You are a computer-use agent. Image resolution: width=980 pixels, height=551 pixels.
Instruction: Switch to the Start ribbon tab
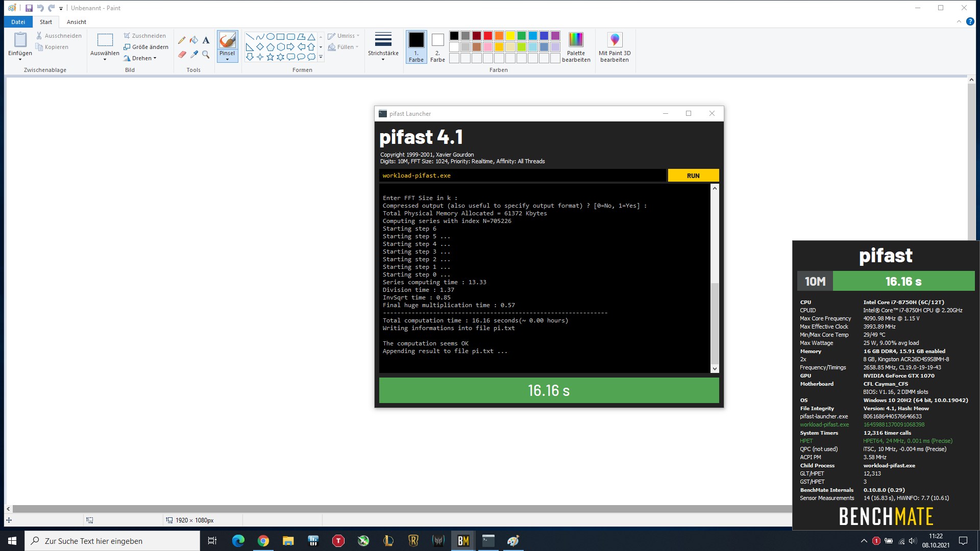(46, 22)
